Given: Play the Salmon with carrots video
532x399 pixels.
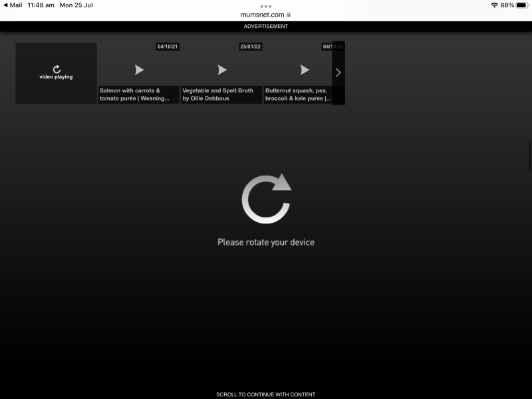Looking at the screenshot, I should point(139,70).
